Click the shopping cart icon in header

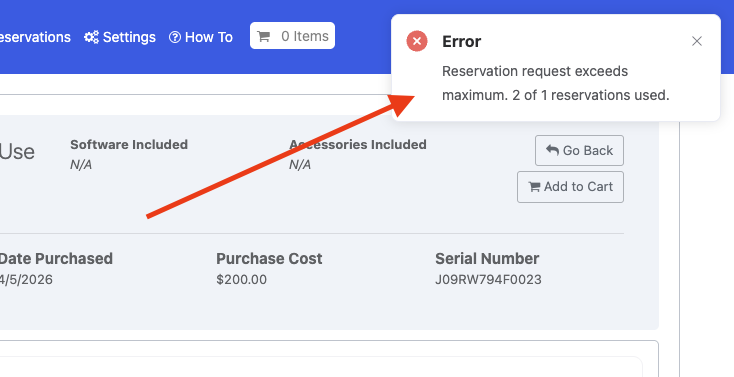pos(264,36)
